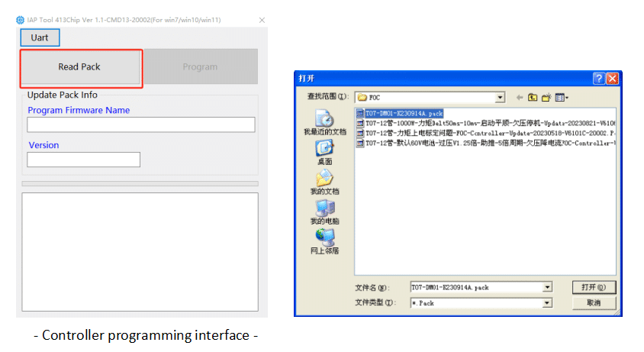Select the T07-12管-1000W file in list
This screenshot has height=352, width=644.
(486, 123)
